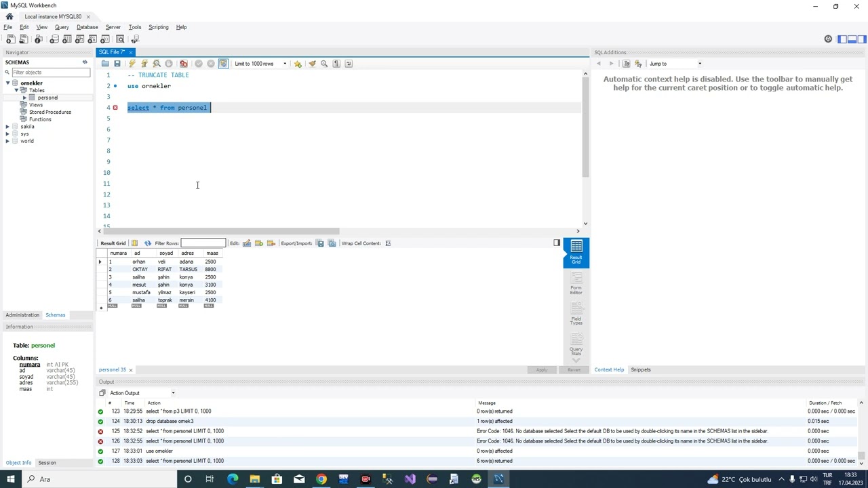The width and height of the screenshot is (868, 488).
Task: Open Google Chrome from the taskbar
Action: 321,479
